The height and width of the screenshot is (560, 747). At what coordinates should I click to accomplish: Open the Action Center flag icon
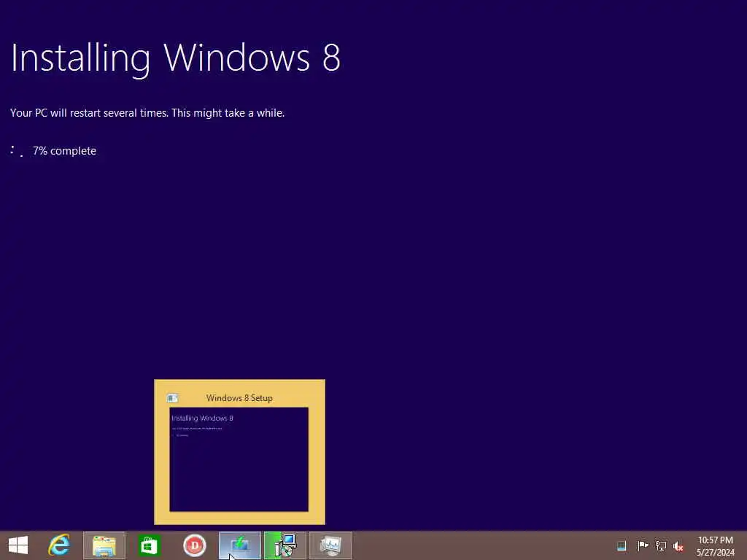click(x=643, y=545)
